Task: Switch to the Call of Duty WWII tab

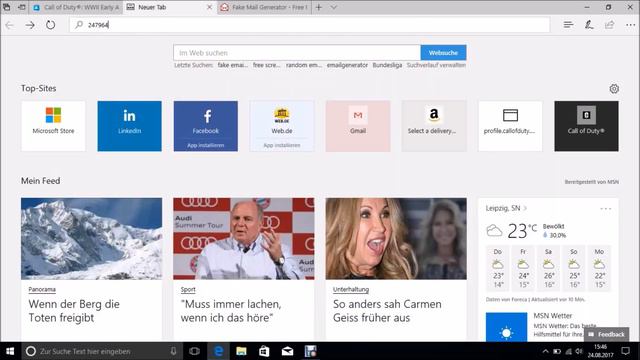Action: click(76, 7)
